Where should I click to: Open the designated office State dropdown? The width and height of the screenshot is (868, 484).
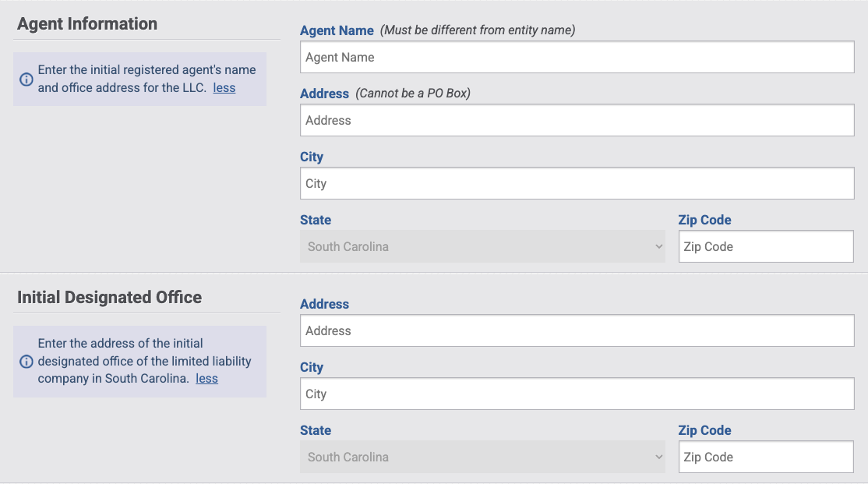(482, 457)
